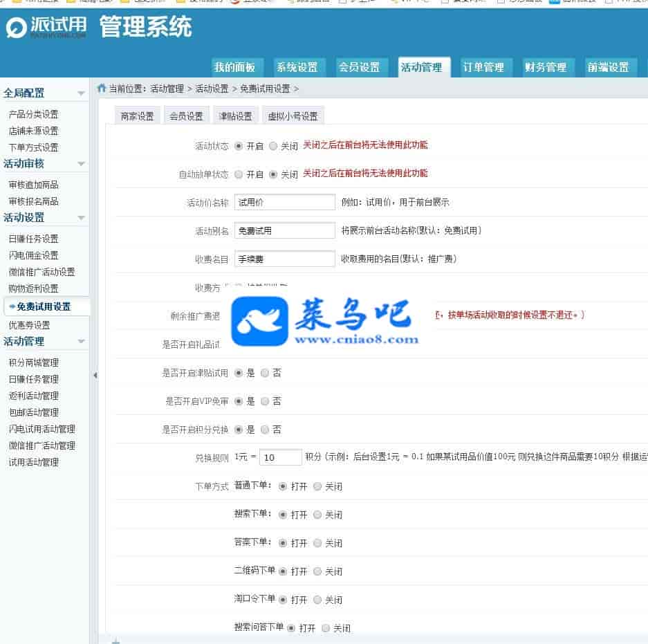This screenshot has height=644, width=648.
Task: Switch to the 津贴设置 tab
Action: point(235,116)
